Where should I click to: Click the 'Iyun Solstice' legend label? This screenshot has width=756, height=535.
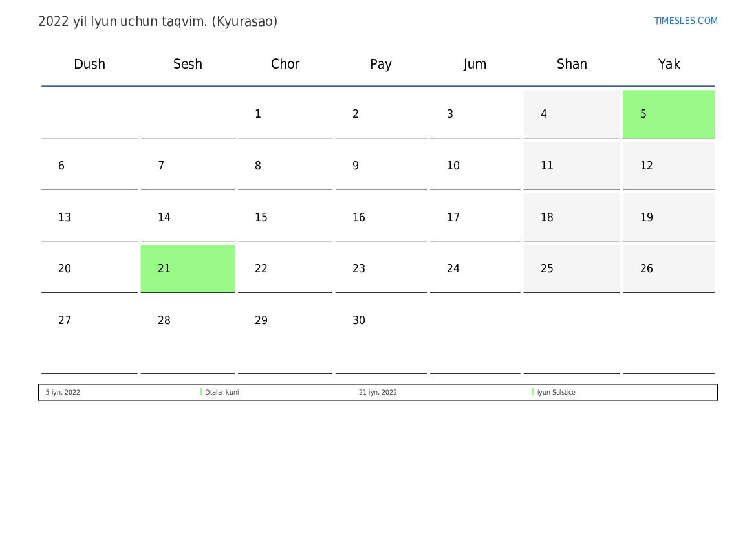[x=556, y=392]
